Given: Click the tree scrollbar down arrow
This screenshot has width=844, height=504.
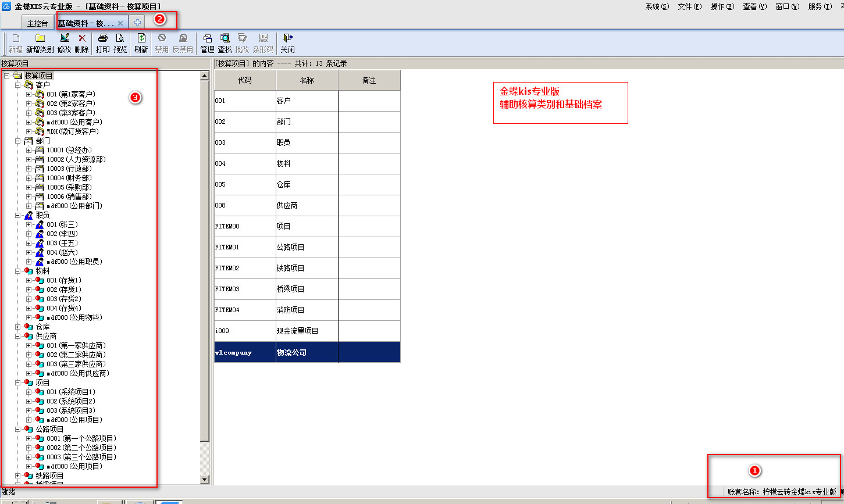Looking at the screenshot, I should tap(204, 480).
